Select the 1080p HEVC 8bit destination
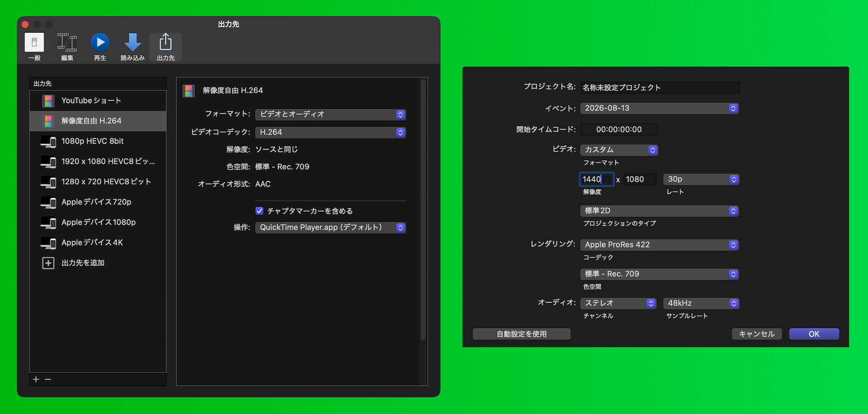868x414 pixels. (x=98, y=141)
